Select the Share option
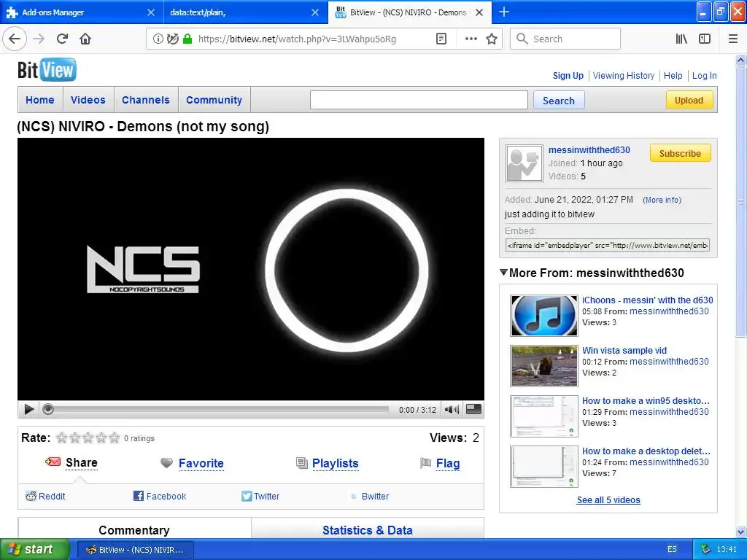 tap(82, 462)
